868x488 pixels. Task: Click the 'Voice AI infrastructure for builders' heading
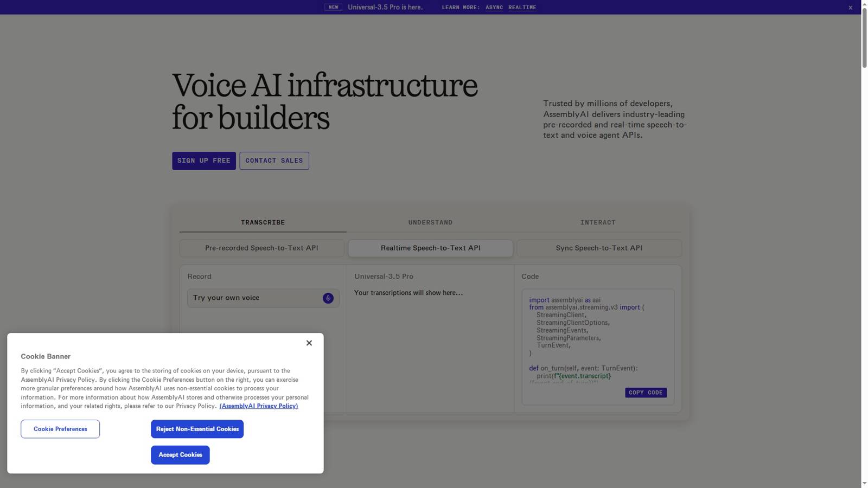[x=325, y=101]
